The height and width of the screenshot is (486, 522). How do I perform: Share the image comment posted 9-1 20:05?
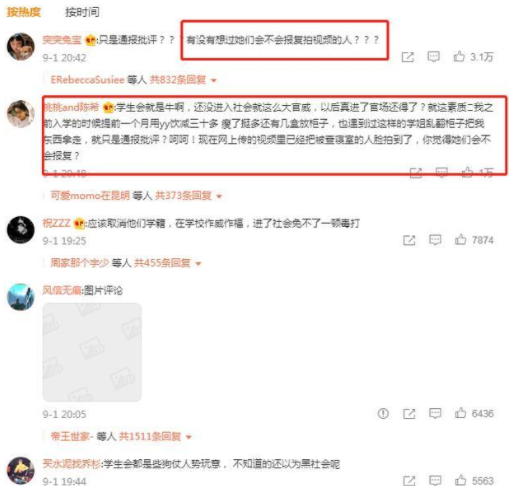click(x=409, y=414)
